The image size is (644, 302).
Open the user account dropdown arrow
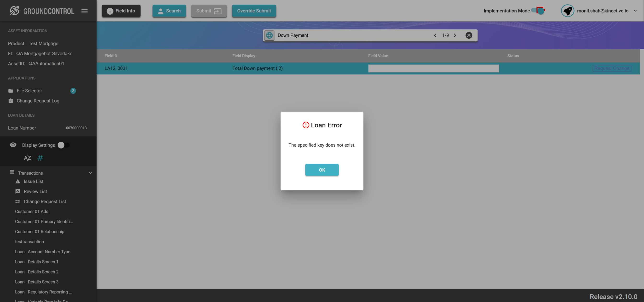coord(635,11)
